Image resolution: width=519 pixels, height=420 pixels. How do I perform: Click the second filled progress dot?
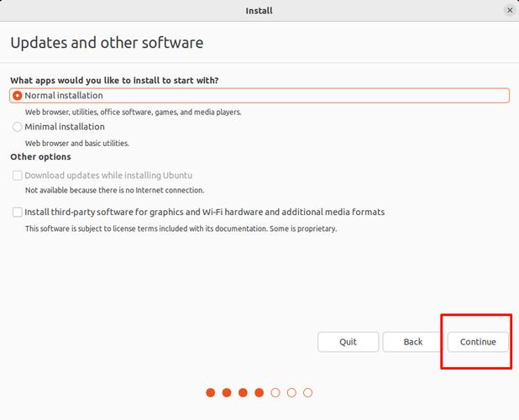point(227,392)
